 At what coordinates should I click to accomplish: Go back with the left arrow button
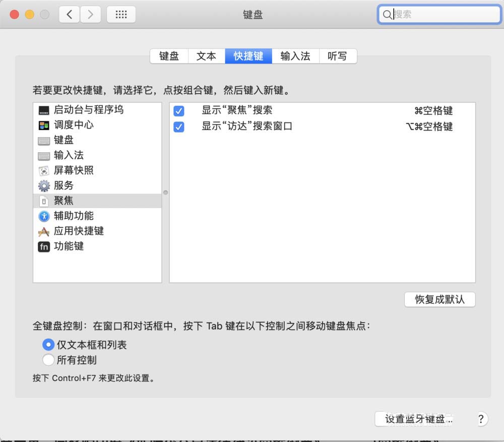69,15
